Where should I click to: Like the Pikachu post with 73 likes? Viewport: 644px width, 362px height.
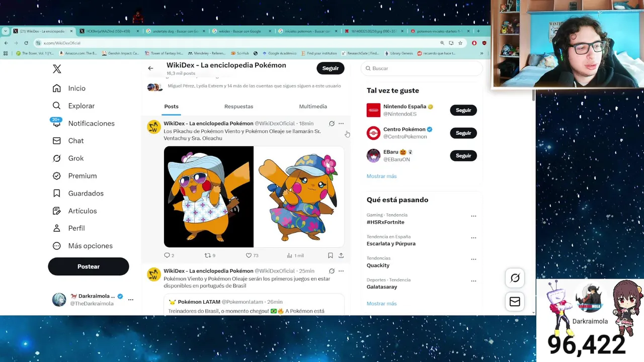coord(252,255)
